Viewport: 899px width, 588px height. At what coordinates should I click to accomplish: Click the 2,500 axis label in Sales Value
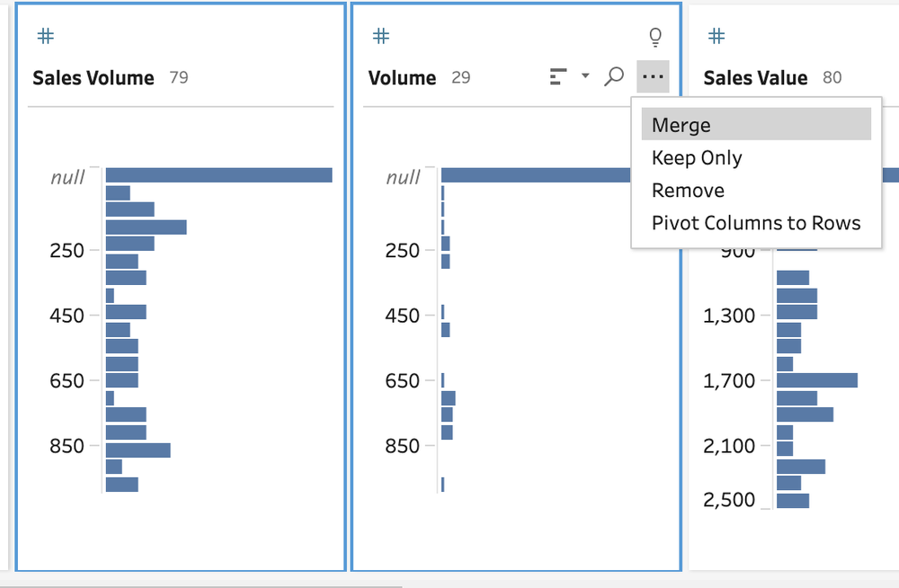[729, 500]
